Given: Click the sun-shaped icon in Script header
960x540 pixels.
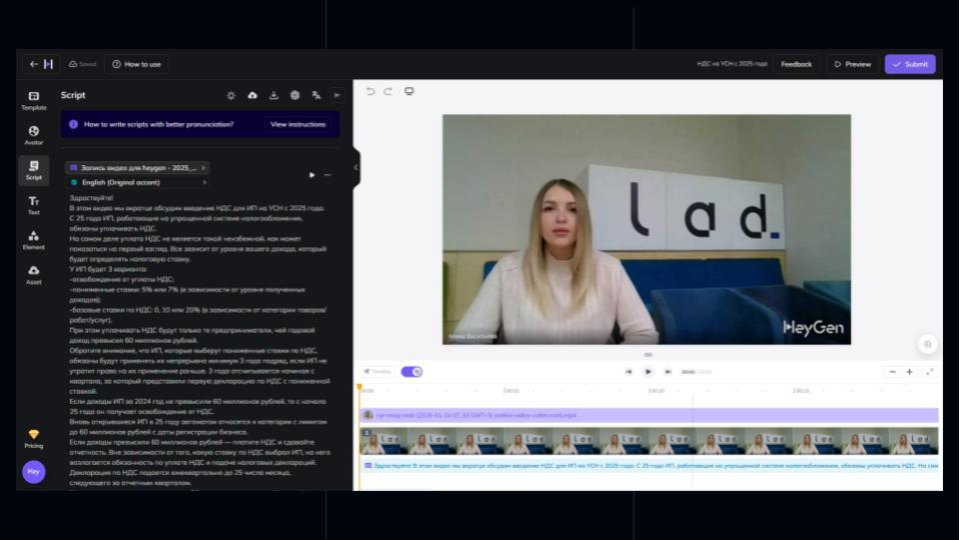Looking at the screenshot, I should click(x=231, y=95).
